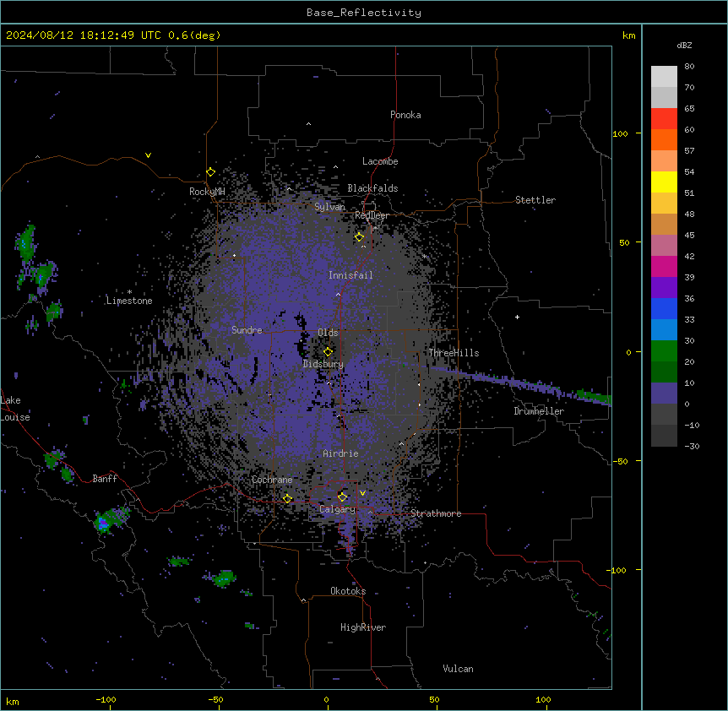The width and height of the screenshot is (728, 711).
Task: Click the Calgary city label
Action: [x=338, y=509]
